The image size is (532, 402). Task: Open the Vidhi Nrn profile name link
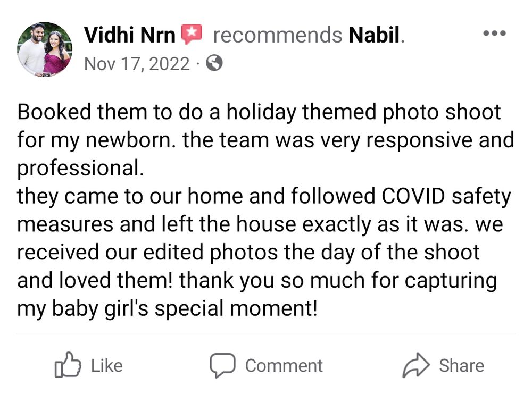[x=130, y=35]
